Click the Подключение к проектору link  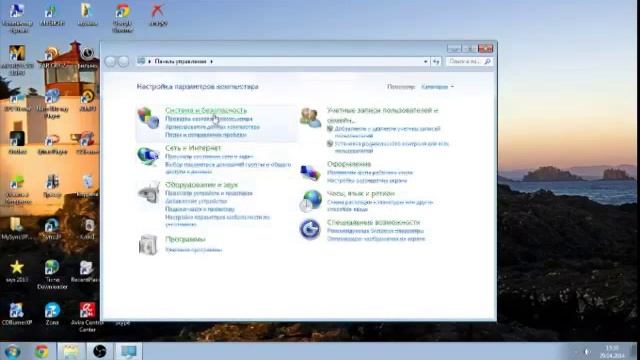click(x=200, y=209)
